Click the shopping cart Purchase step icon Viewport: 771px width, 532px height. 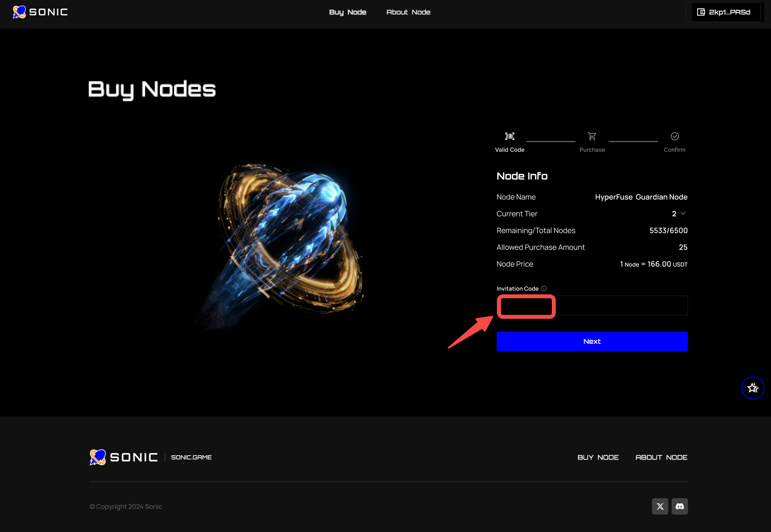[592, 136]
